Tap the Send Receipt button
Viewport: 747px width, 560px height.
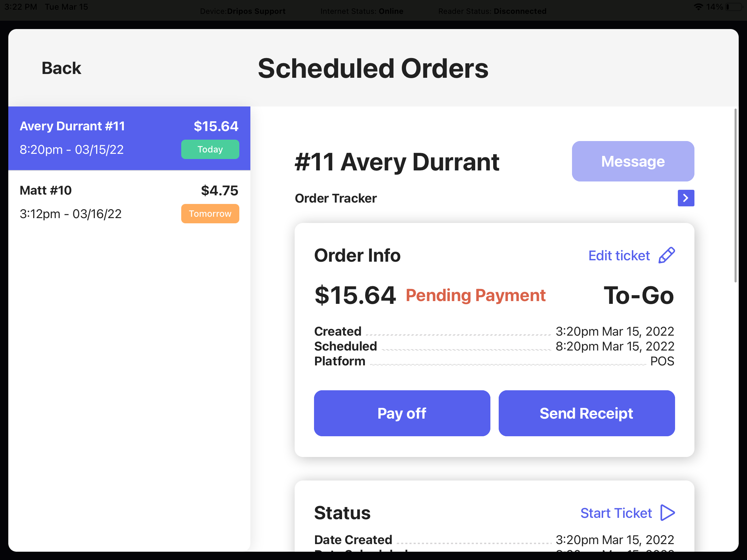pos(587,413)
